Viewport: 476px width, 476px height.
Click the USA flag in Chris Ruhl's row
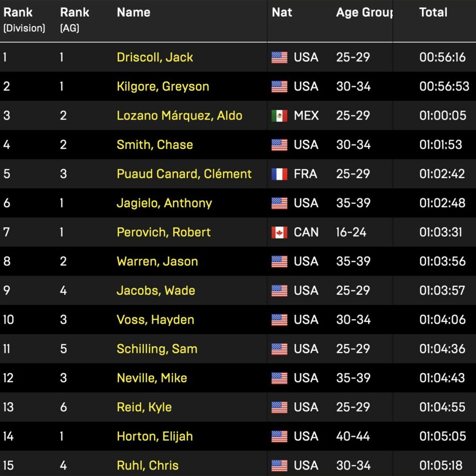click(x=279, y=465)
